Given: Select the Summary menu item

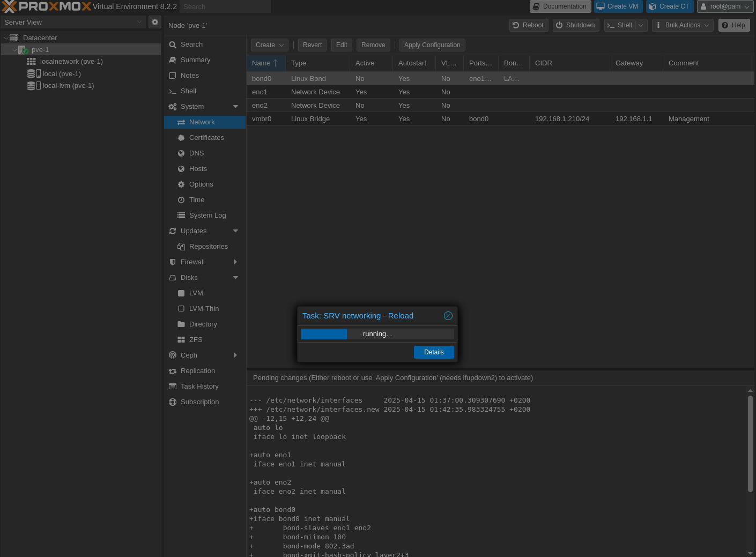Looking at the screenshot, I should (x=195, y=60).
